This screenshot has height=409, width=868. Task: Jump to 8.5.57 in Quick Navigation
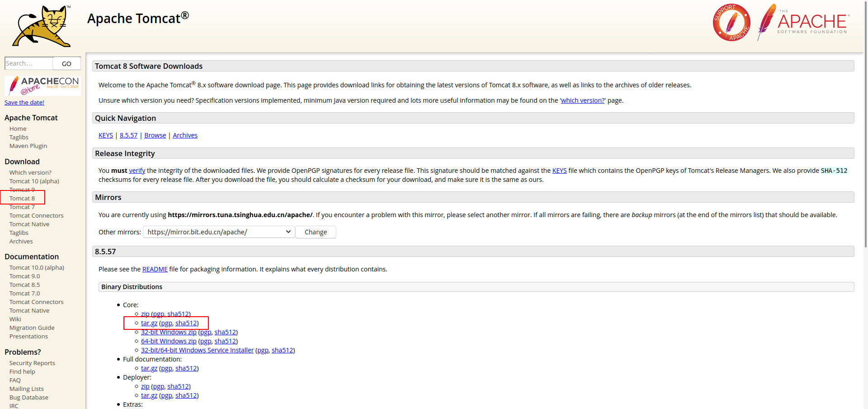coord(128,135)
